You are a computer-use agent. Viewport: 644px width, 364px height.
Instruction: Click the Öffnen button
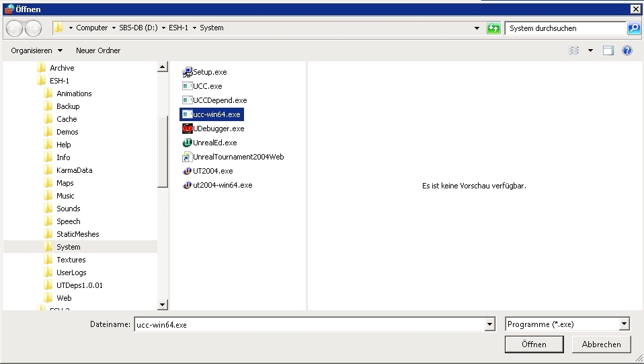(534, 344)
